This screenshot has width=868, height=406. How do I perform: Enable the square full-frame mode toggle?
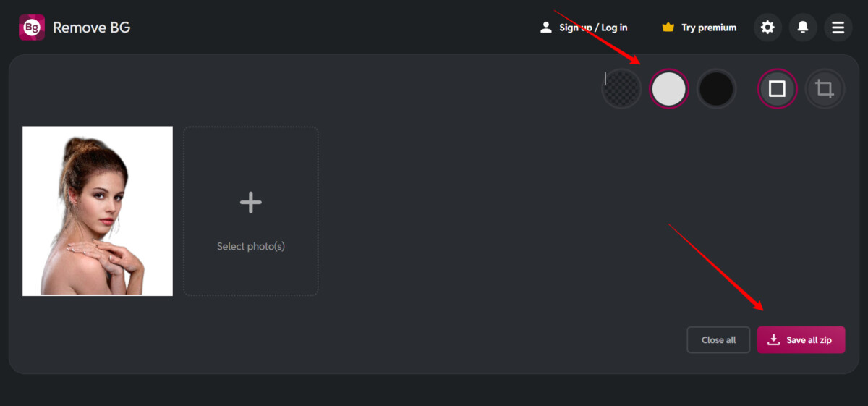(x=777, y=89)
